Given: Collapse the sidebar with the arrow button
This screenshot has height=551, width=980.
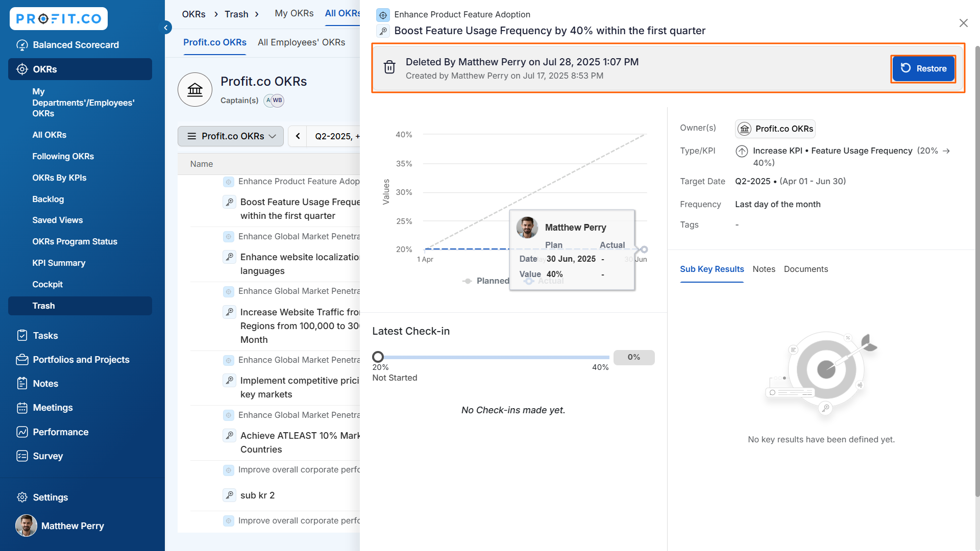Looking at the screenshot, I should pyautogui.click(x=165, y=28).
